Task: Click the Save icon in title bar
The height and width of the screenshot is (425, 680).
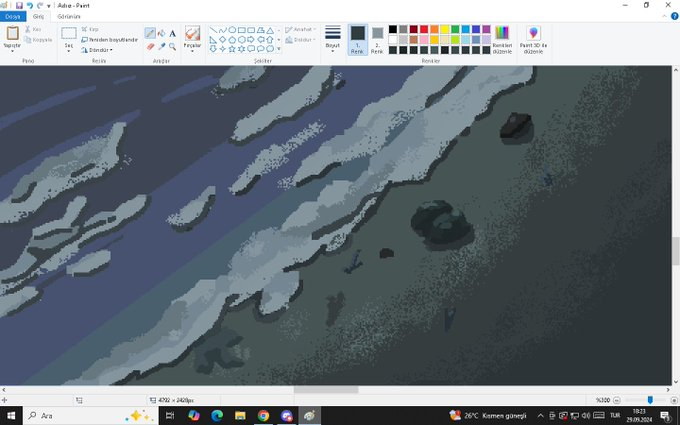Action: click(19, 5)
